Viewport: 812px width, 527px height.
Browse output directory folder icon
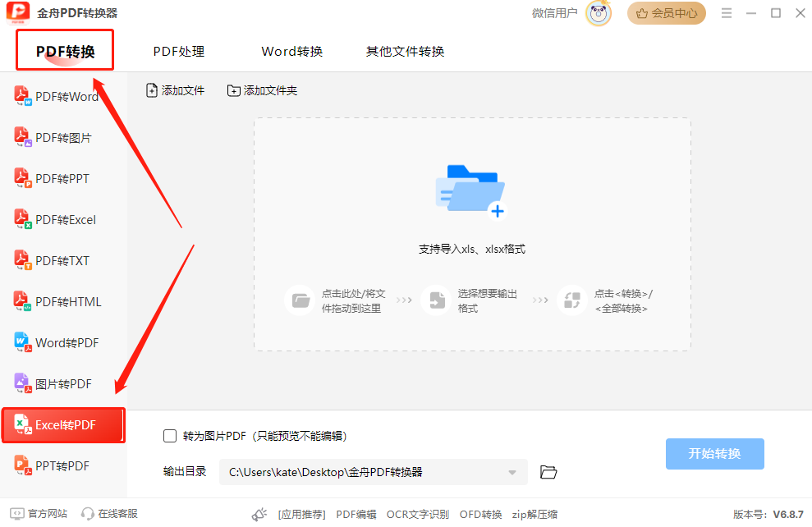548,472
